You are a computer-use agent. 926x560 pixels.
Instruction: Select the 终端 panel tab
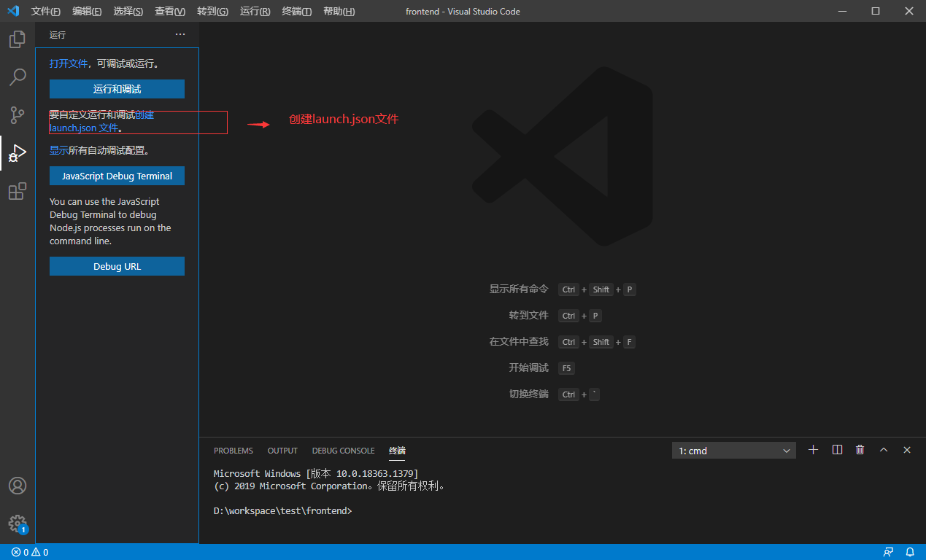(397, 451)
